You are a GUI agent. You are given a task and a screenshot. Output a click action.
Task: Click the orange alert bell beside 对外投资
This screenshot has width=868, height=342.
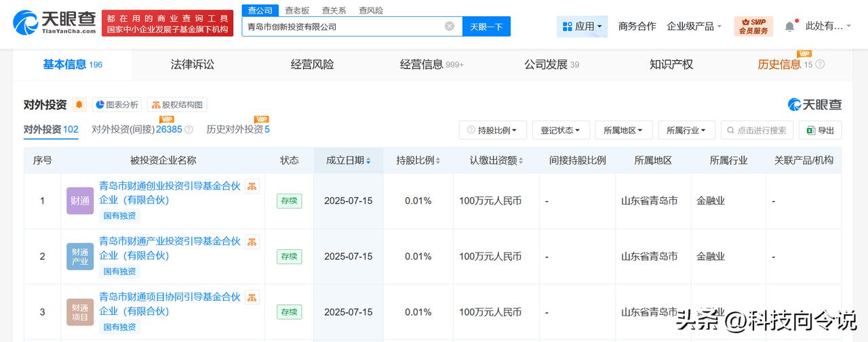(x=79, y=105)
